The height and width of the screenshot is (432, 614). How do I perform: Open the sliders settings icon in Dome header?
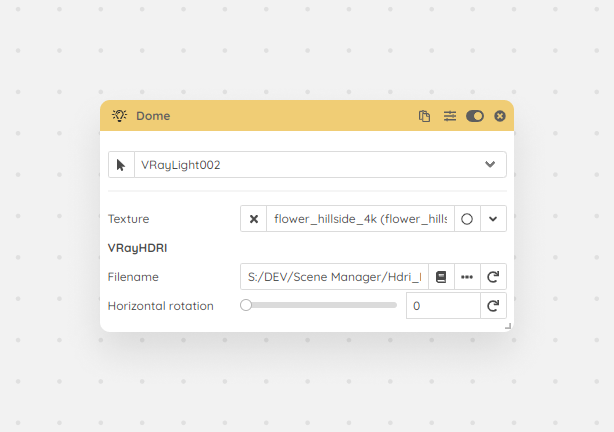(x=450, y=116)
